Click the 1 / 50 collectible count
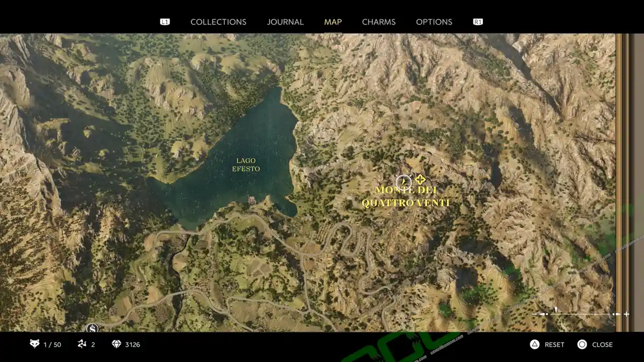Viewport: 644px width, 362px height. pyautogui.click(x=53, y=345)
